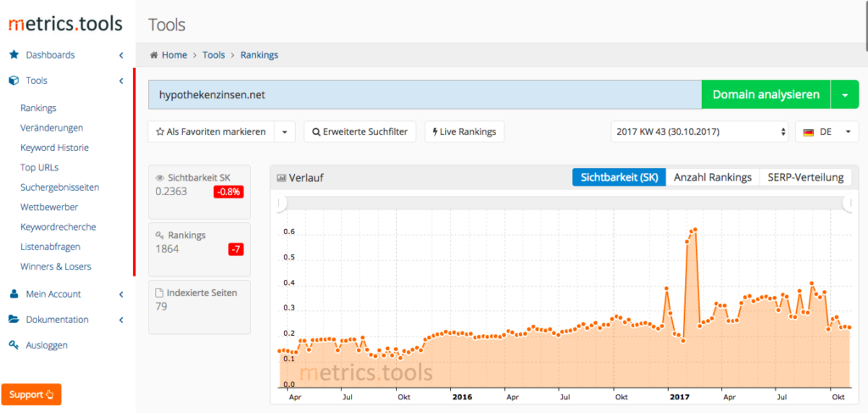Screen dimensions: 868x413
Task: Click the Home breadcrumb link
Action: point(175,55)
